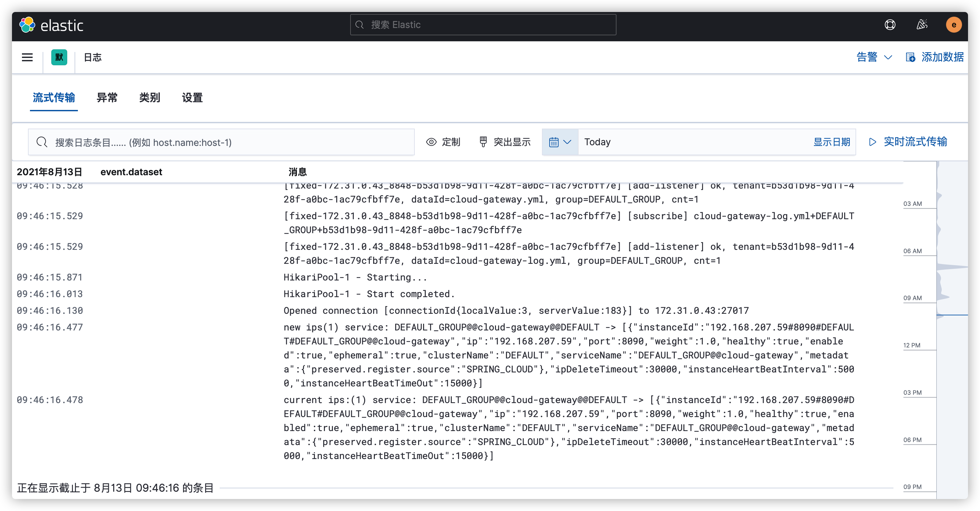Viewport: 980px width, 511px height.
Task: Jump to 09 AM on minimap
Action: click(912, 298)
